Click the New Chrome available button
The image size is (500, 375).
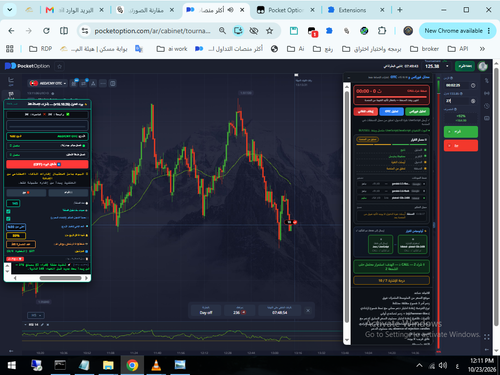point(457,31)
